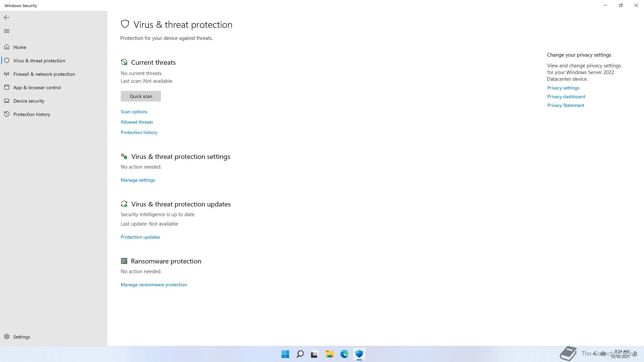Screen dimensions: 644x362
Task: Select Virus & threat protection sidebar item
Action: 54,61
